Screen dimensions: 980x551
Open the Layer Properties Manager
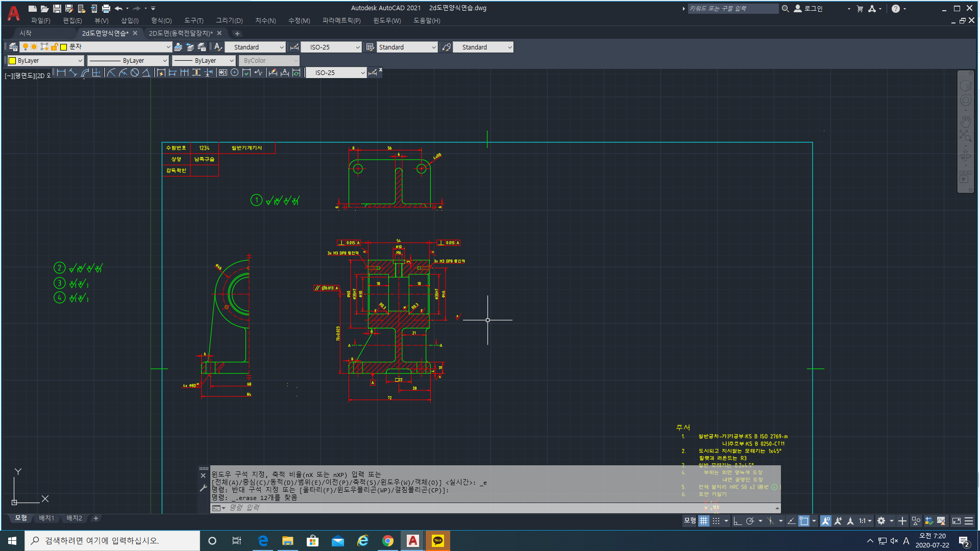[x=13, y=47]
